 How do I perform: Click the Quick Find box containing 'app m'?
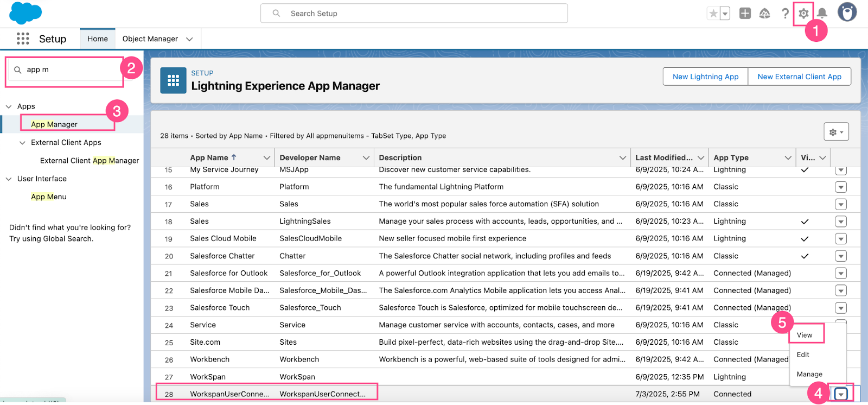65,70
